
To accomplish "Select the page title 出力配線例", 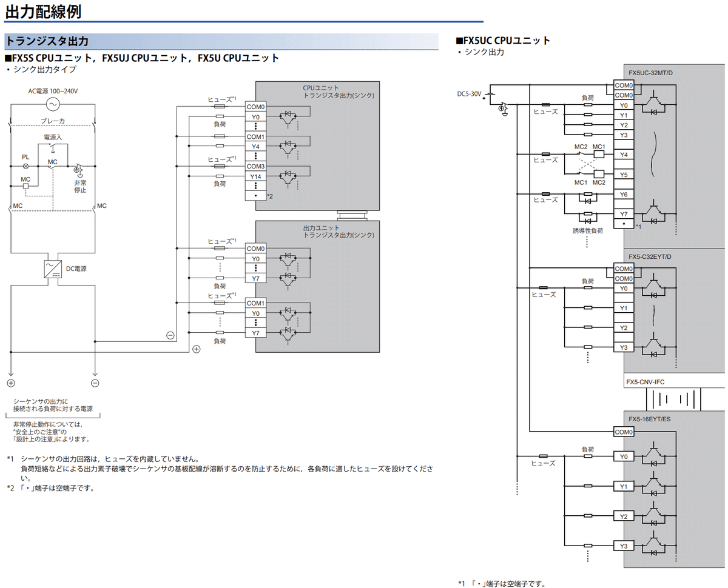I will 42,12.
